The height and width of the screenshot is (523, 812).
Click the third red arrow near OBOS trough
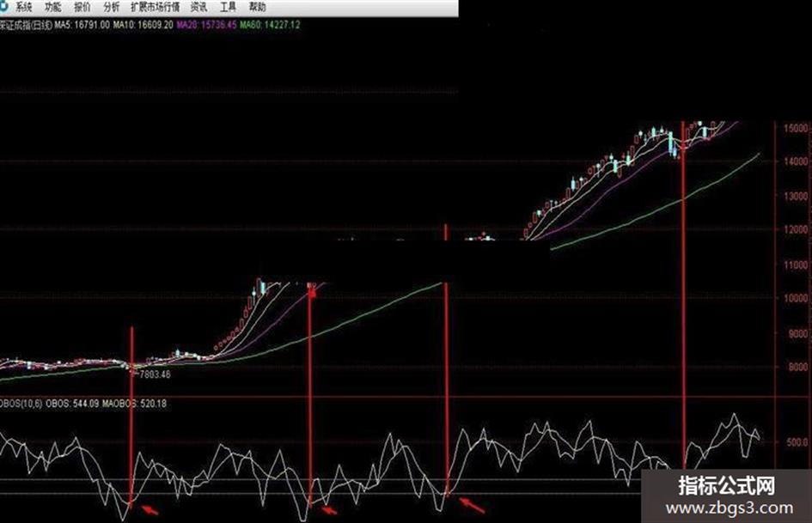tap(473, 505)
